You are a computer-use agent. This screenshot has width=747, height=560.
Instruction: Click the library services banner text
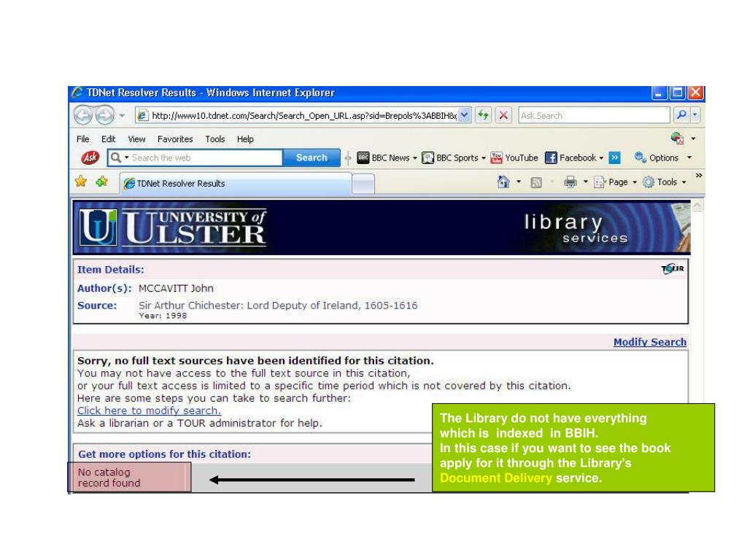(x=576, y=228)
